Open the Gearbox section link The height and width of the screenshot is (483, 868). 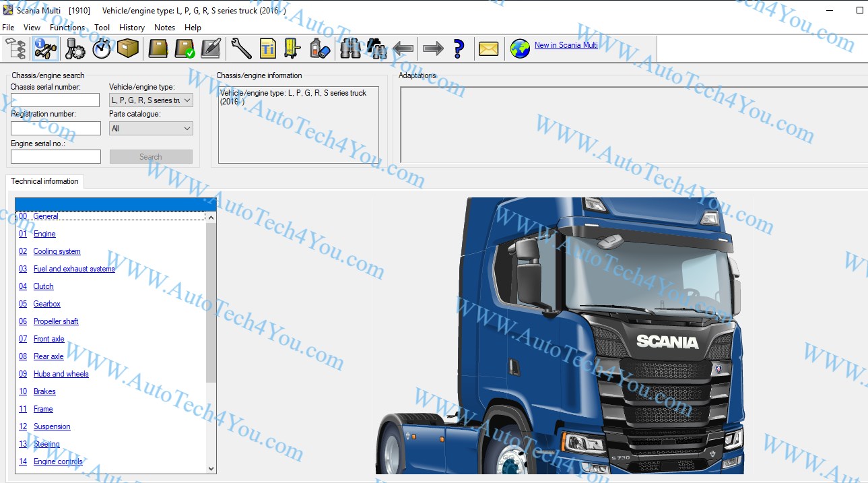47,304
